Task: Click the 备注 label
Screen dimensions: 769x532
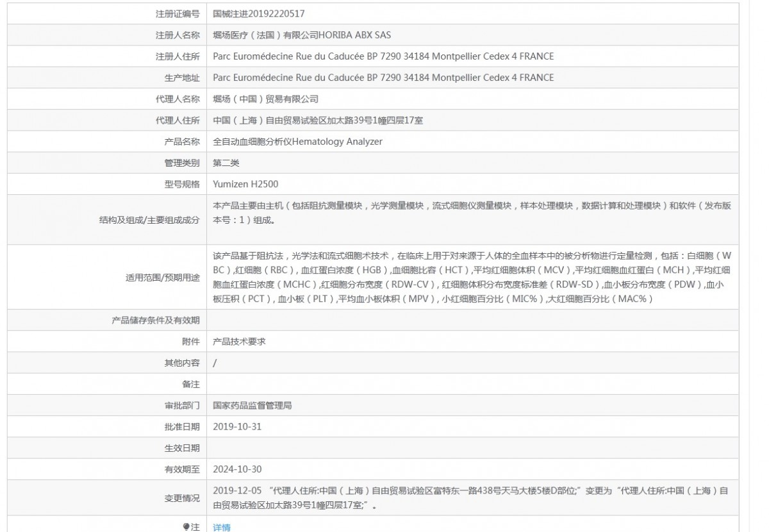Action: 192,384
